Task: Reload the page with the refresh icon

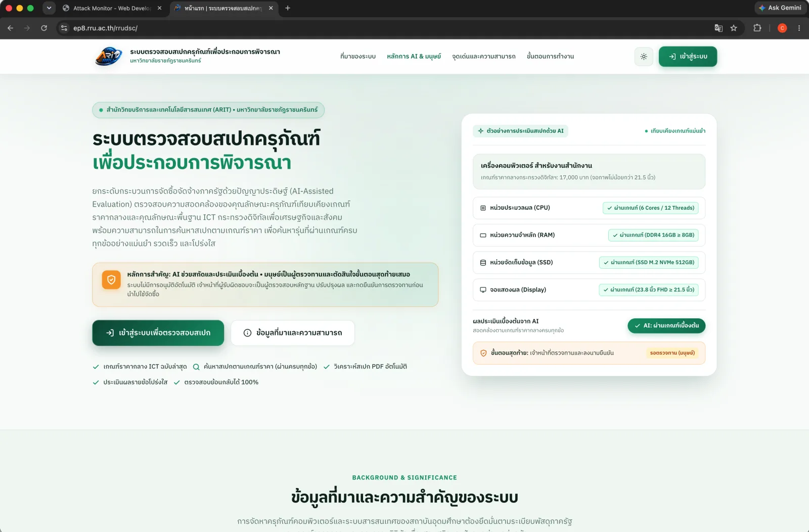Action: click(x=44, y=28)
